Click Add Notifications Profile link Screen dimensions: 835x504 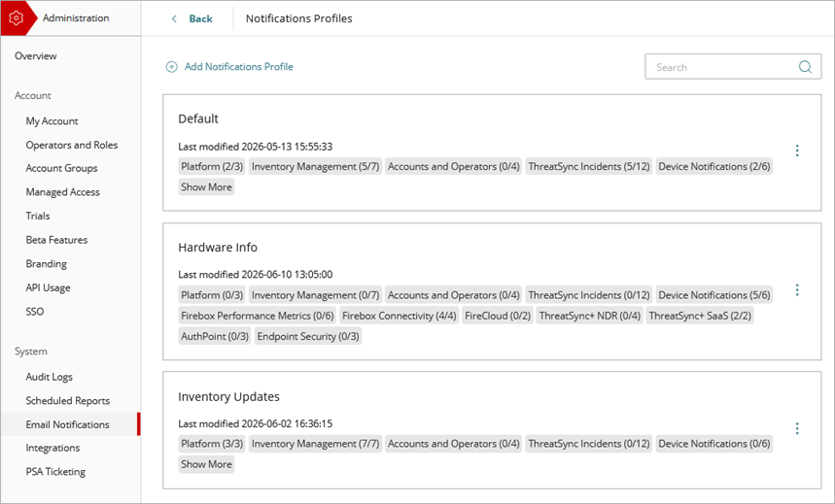pos(238,67)
